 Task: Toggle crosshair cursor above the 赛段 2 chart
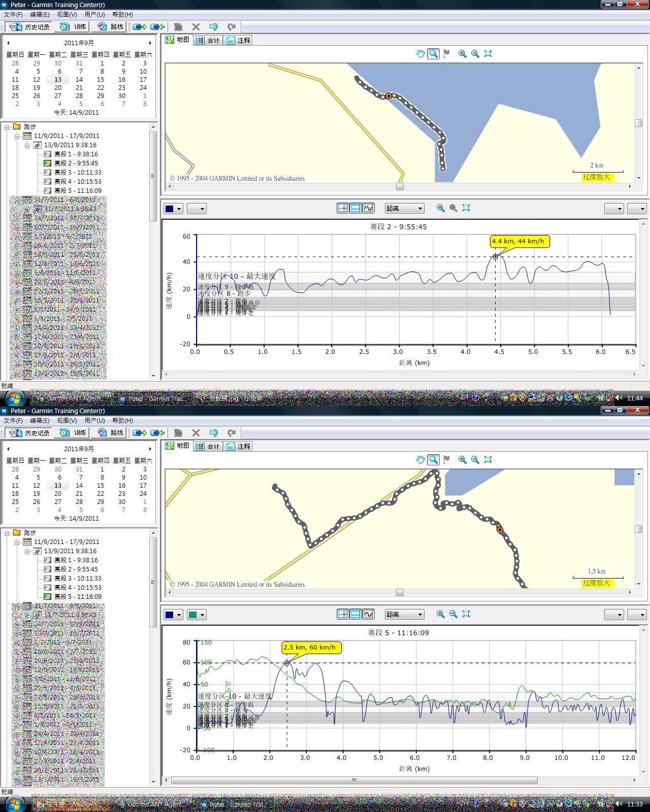pos(343,208)
